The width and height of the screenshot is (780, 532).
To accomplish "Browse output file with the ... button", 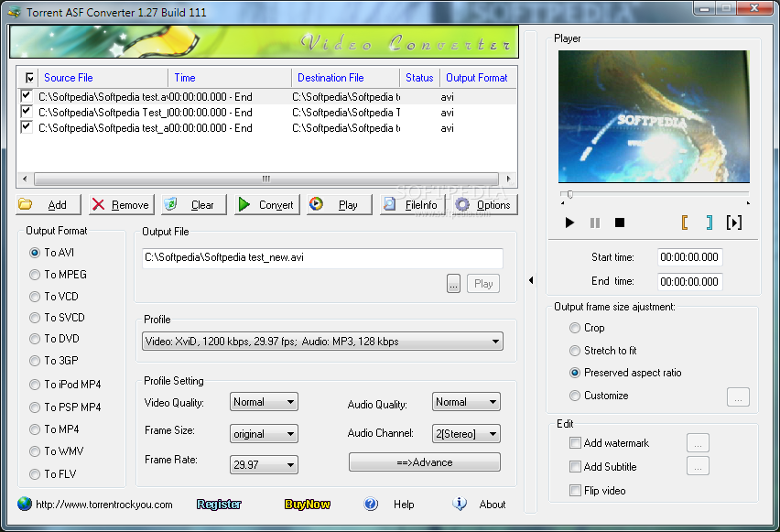I will pyautogui.click(x=453, y=284).
